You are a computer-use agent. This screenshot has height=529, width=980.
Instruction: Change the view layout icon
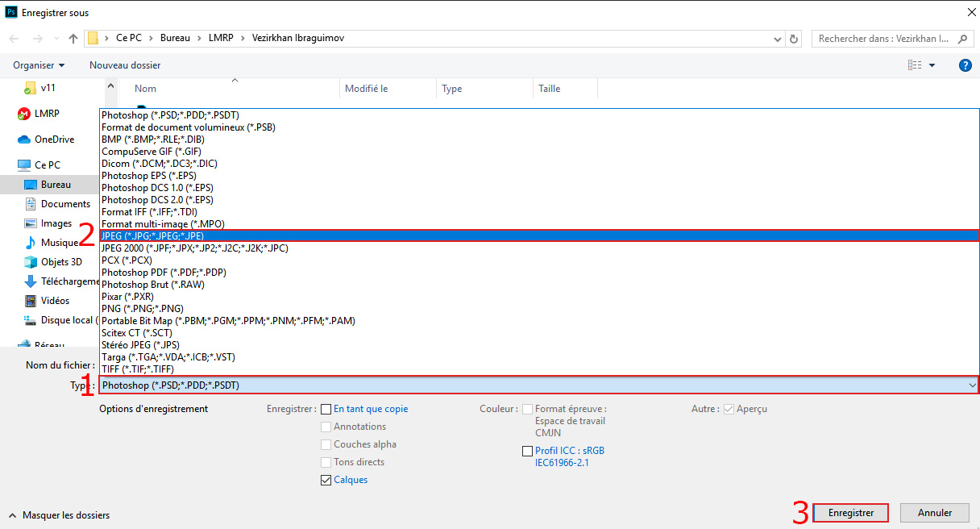pyautogui.click(x=914, y=65)
